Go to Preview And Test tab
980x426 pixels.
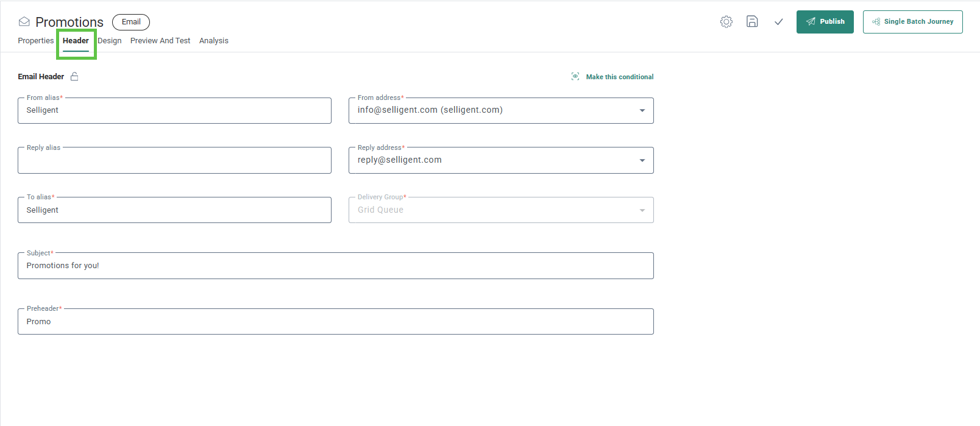coord(160,41)
